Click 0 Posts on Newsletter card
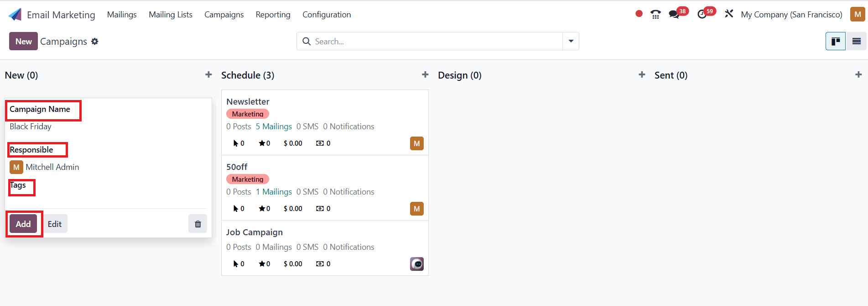The height and width of the screenshot is (306, 868). pyautogui.click(x=239, y=127)
